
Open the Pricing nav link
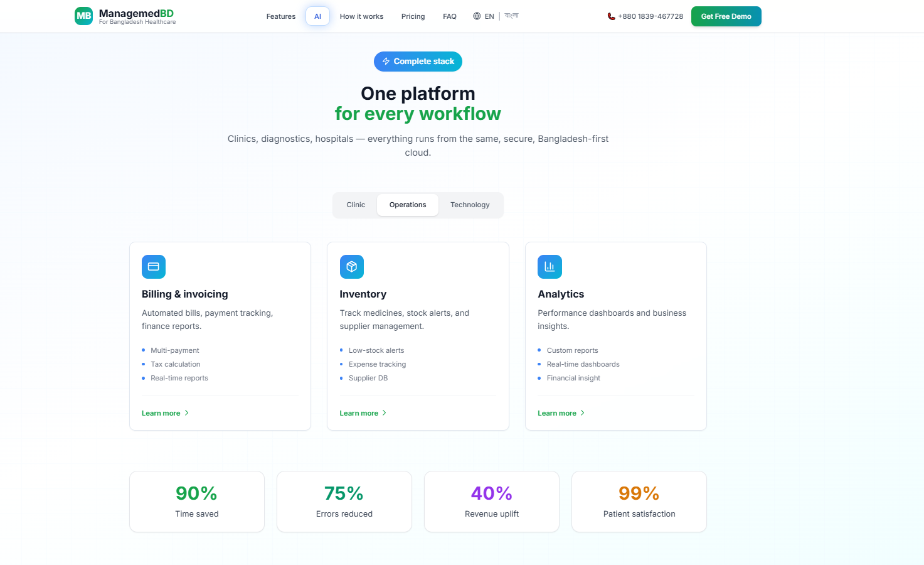(x=413, y=16)
